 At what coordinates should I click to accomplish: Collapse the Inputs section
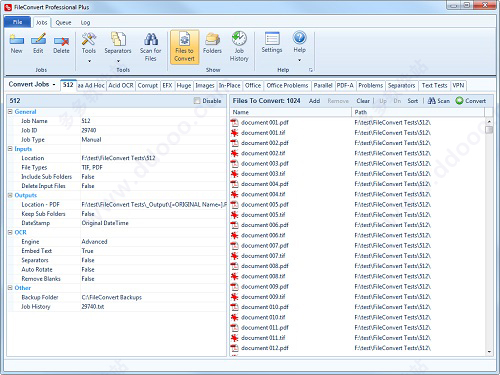point(10,149)
